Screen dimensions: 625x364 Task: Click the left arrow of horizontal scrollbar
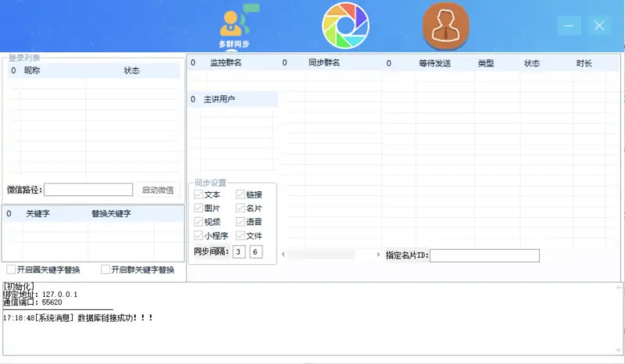point(283,255)
